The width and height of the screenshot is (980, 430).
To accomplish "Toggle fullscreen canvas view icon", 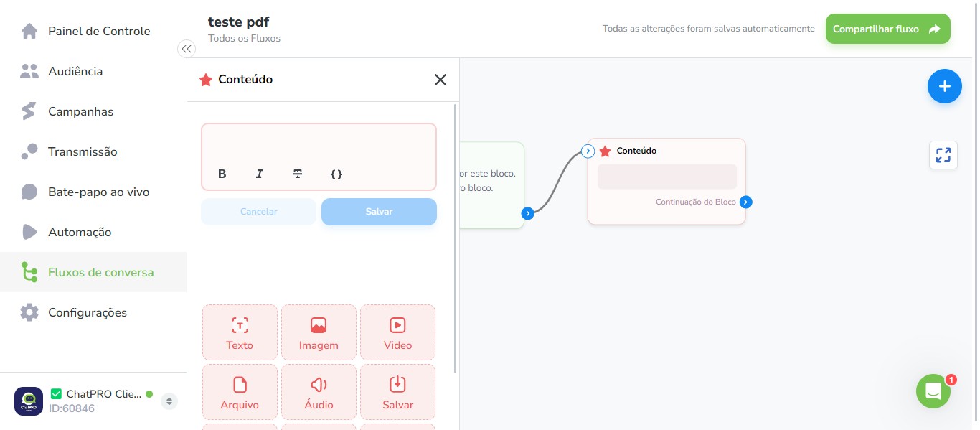I will pos(943,154).
